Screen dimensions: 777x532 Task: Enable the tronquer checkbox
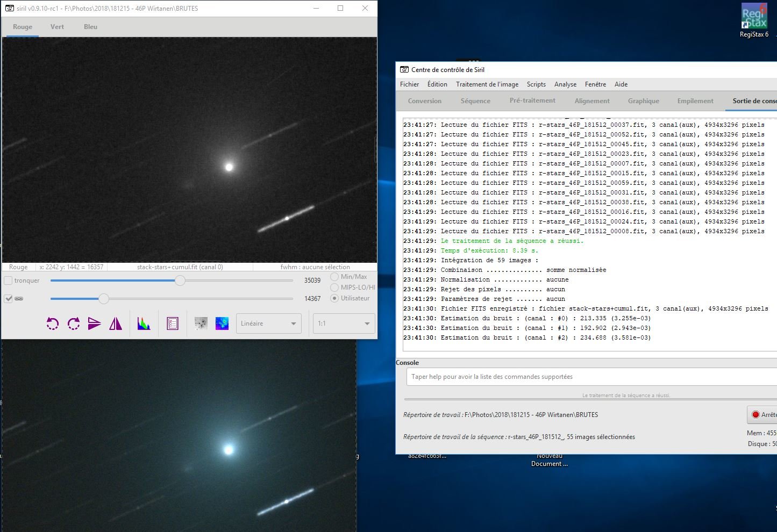[x=8, y=281]
